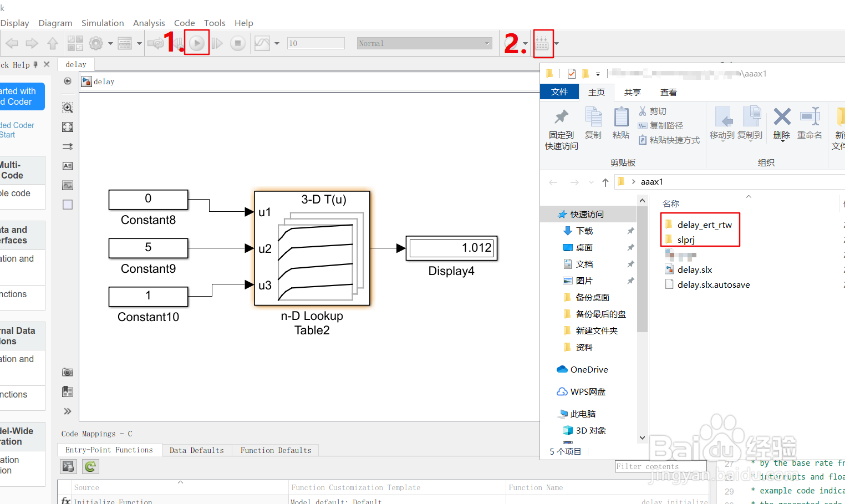
Task: Open the Diagram menu
Action: point(55,23)
